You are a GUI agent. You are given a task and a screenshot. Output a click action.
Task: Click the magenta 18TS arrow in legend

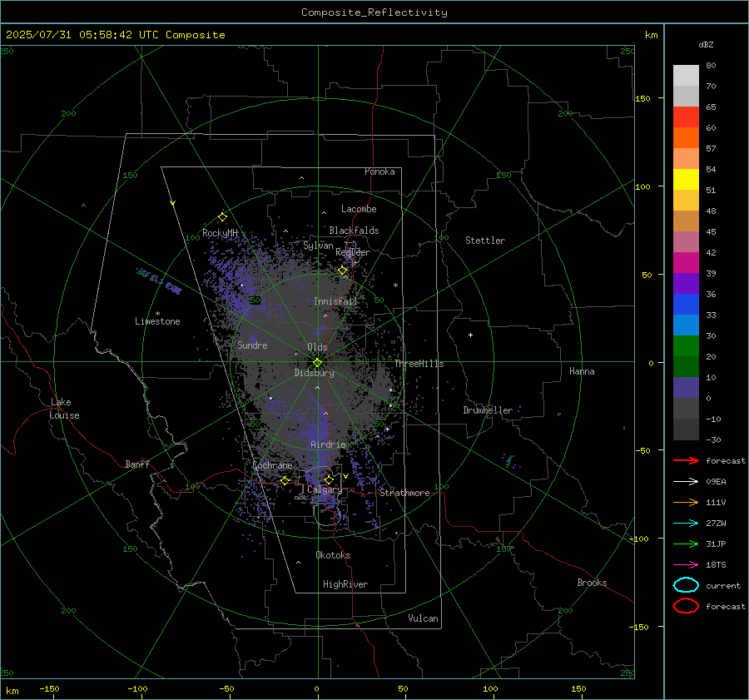point(686,565)
